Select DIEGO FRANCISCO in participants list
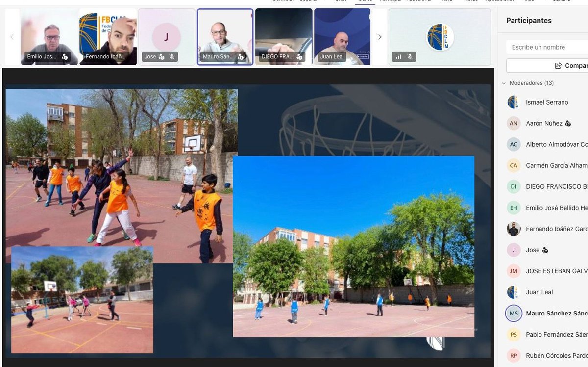588x367 pixels. [547, 186]
